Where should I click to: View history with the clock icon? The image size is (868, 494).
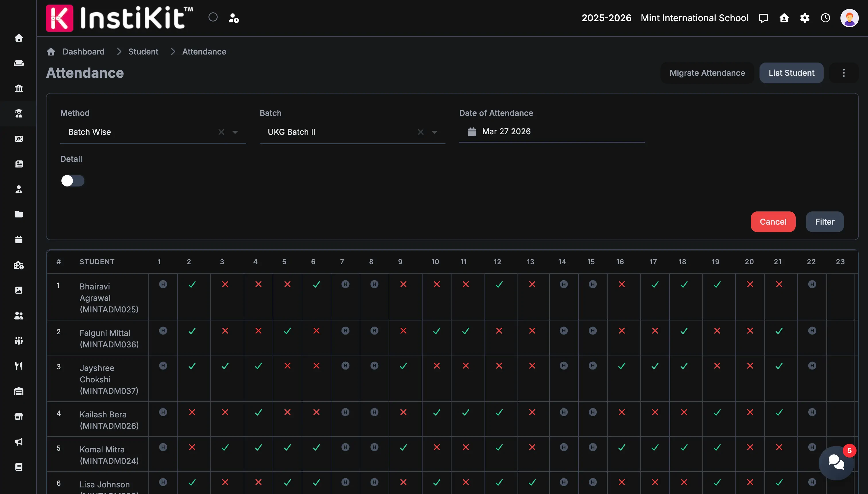coord(825,18)
